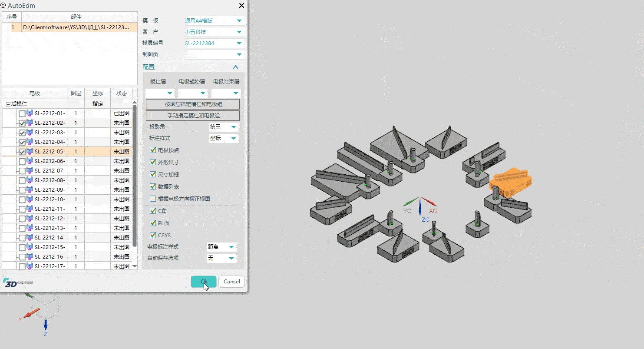Open the 电极结束层 dropdown

coord(226,93)
